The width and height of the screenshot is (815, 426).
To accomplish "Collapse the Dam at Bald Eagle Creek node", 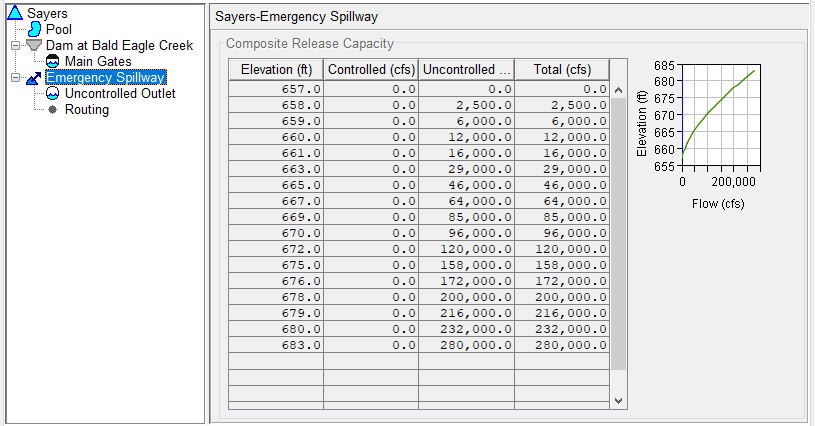I will point(14,46).
